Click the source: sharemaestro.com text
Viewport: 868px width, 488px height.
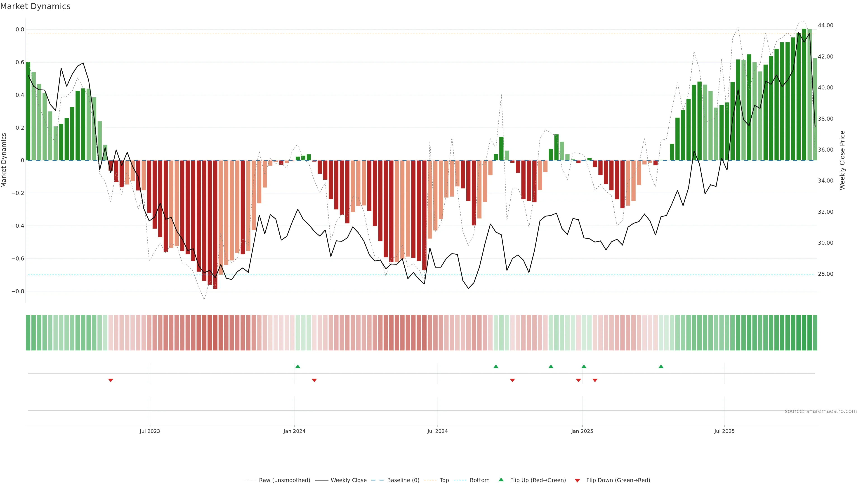click(x=821, y=411)
